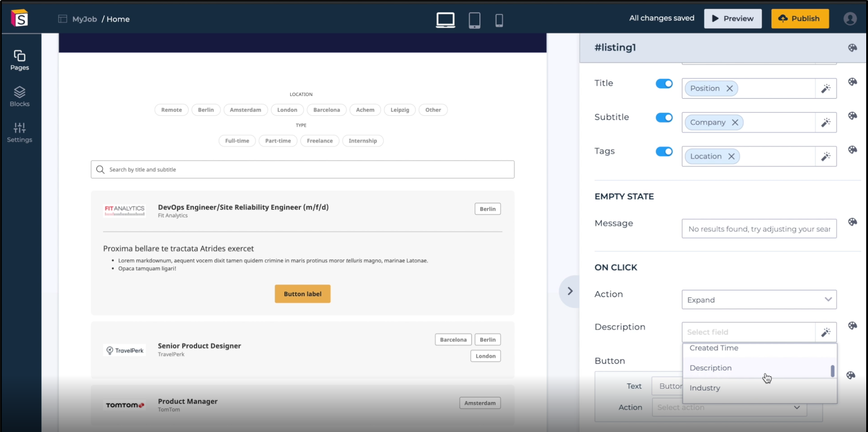Open the Settings sidebar panel

(x=19, y=132)
